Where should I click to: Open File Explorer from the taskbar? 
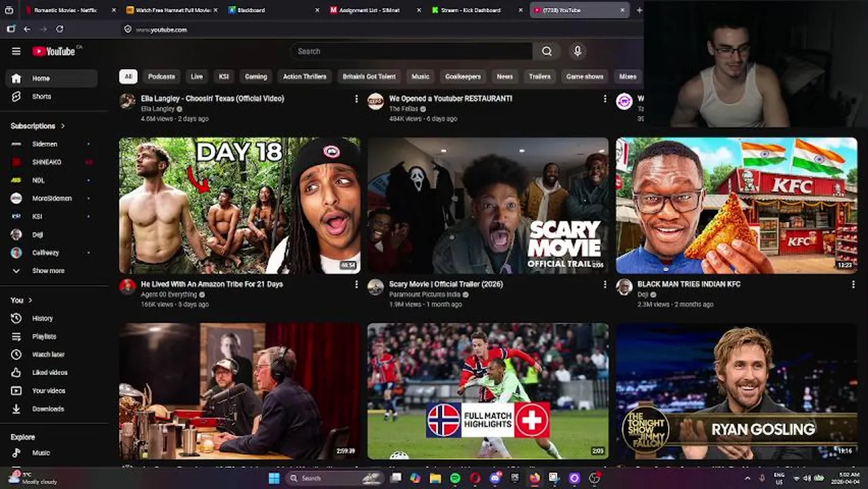[435, 478]
